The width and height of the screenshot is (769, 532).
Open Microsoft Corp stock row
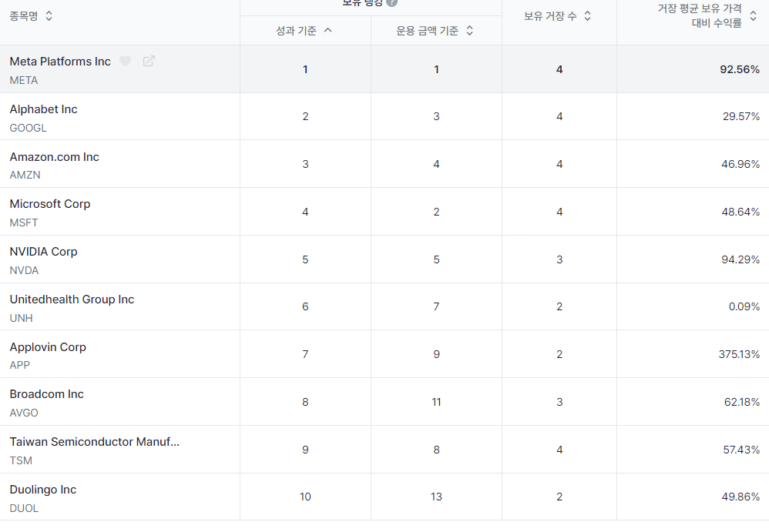tap(384, 212)
